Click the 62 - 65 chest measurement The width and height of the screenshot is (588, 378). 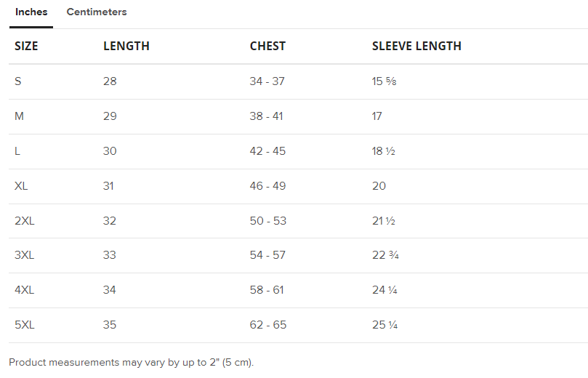267,325
